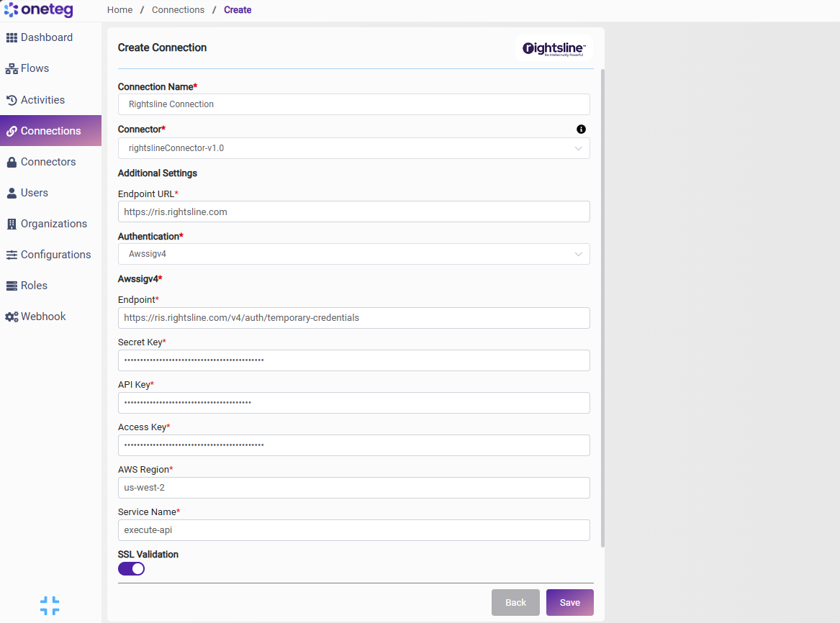Toggle SSL Validation switch
840x623 pixels.
(131, 568)
